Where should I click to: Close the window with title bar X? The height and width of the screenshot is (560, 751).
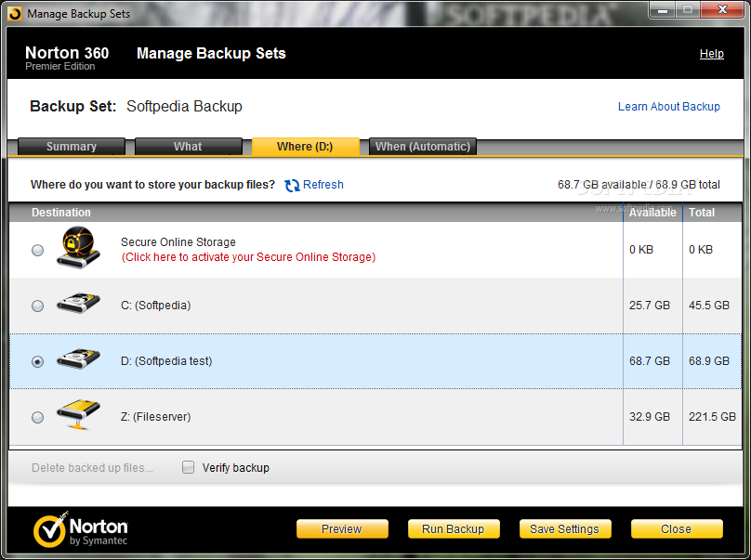coord(723,10)
